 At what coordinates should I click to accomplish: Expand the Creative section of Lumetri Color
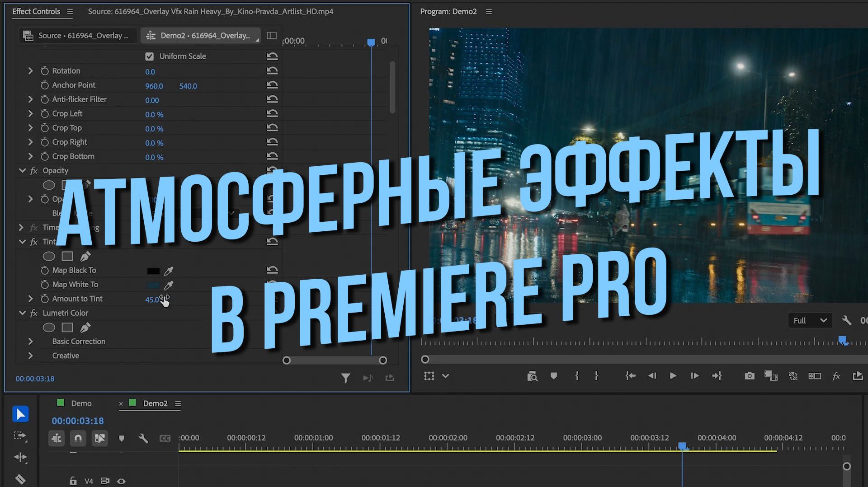[30, 356]
